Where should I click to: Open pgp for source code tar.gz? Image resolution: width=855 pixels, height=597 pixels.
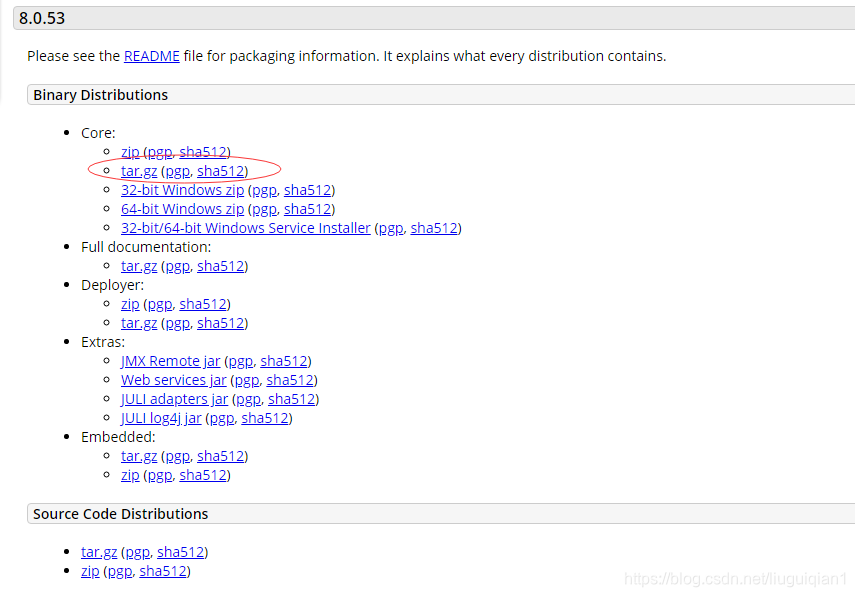137,552
